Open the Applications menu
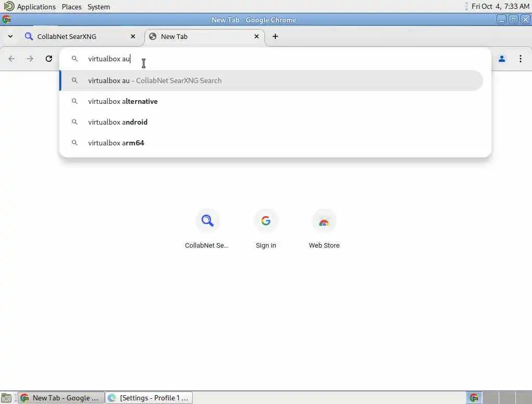This screenshot has width=532, height=404. [x=36, y=7]
